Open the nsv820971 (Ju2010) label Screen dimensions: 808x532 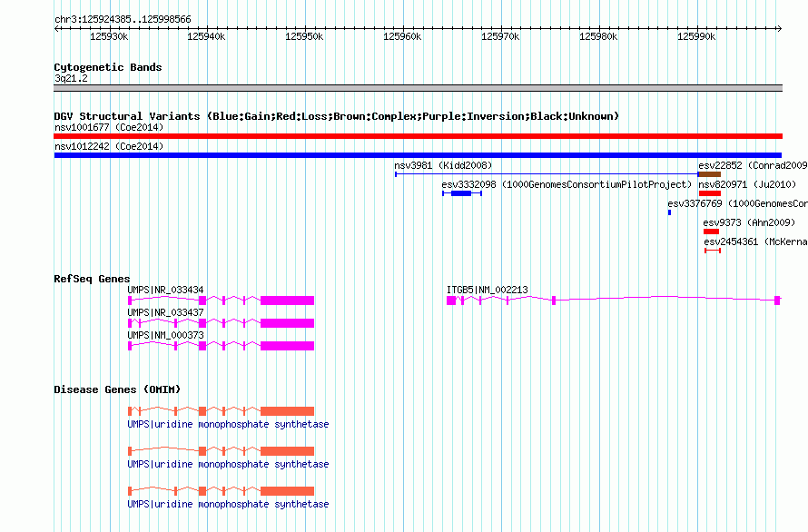point(747,184)
